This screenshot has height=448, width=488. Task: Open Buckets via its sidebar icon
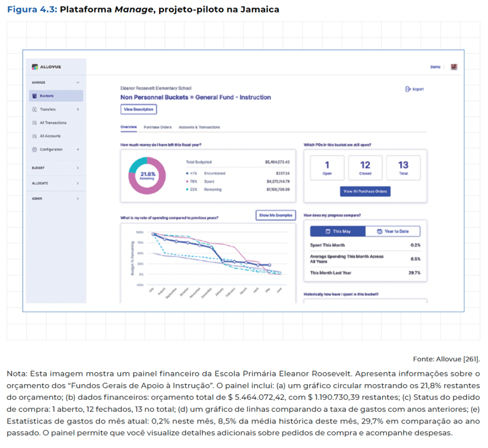(34, 96)
